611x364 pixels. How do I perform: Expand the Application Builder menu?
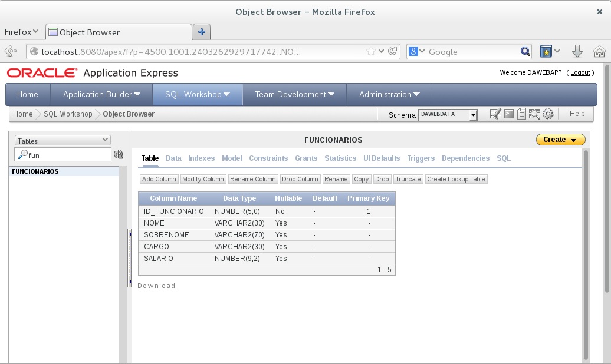point(101,94)
